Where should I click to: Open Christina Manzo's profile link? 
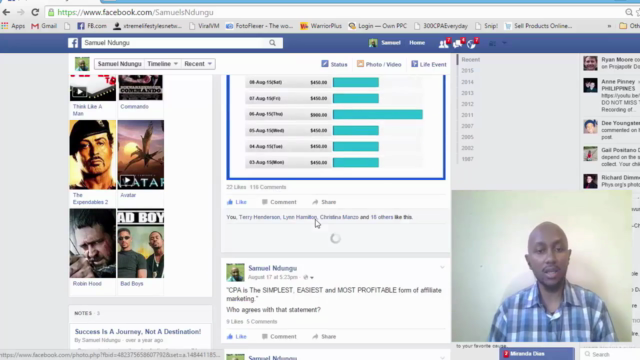click(x=339, y=217)
